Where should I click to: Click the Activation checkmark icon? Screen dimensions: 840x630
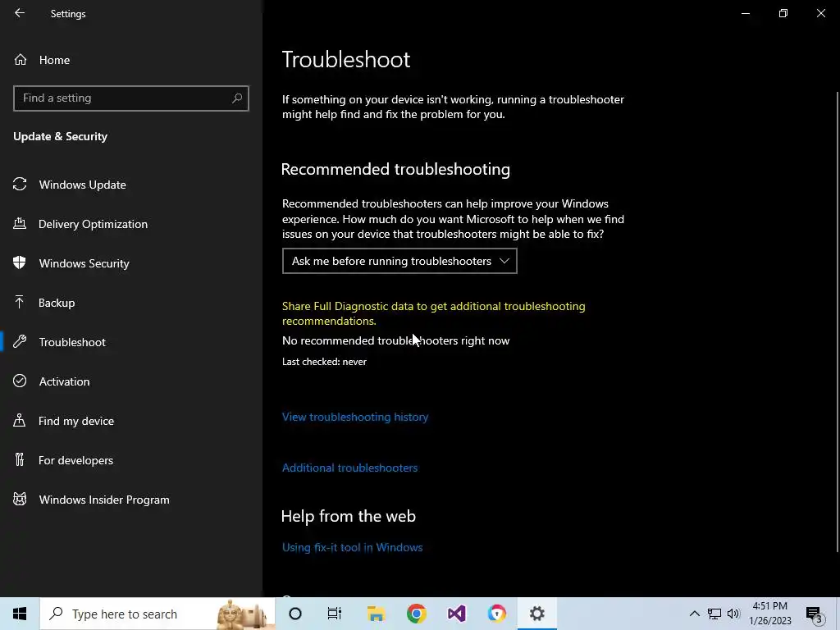pyautogui.click(x=20, y=381)
